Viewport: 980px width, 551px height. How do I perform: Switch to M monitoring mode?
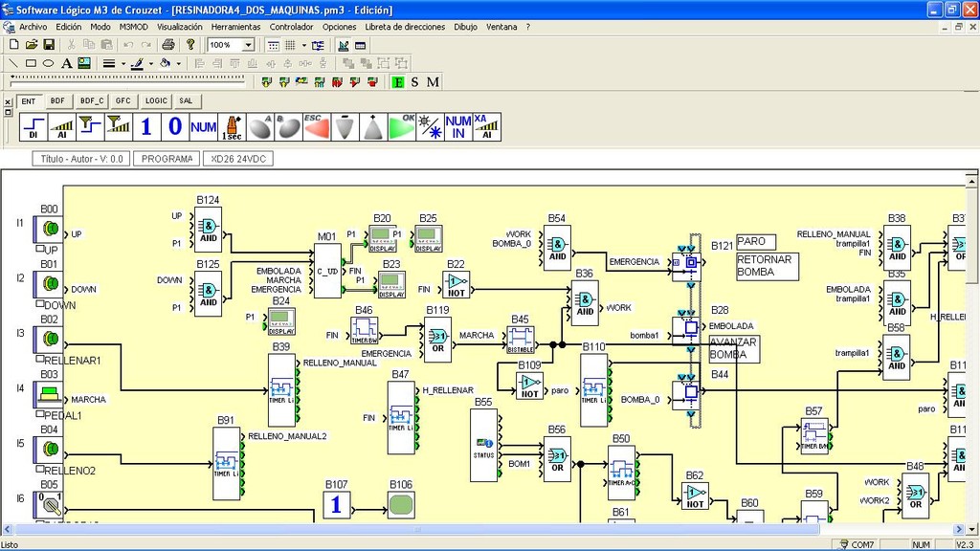pyautogui.click(x=433, y=82)
